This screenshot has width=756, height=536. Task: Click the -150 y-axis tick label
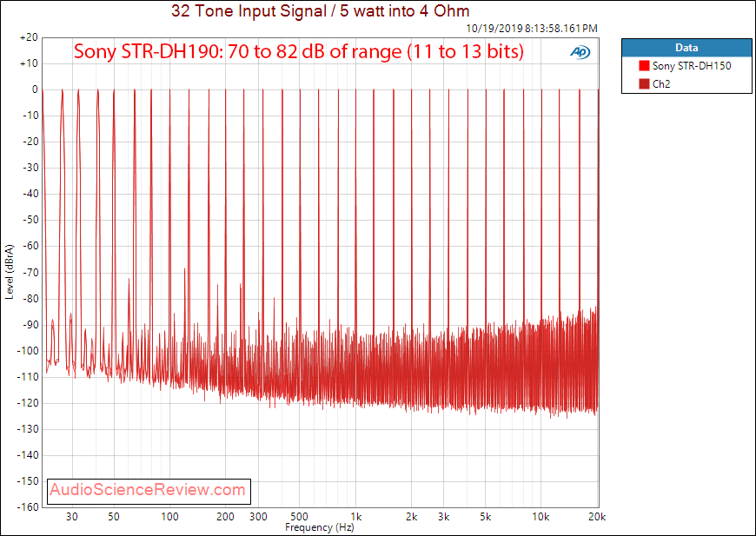28,481
